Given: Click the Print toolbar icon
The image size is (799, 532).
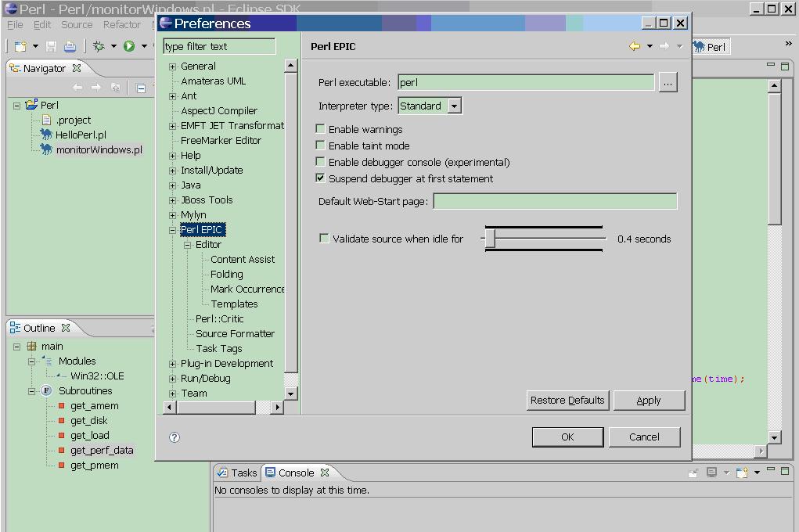Looking at the screenshot, I should point(70,46).
